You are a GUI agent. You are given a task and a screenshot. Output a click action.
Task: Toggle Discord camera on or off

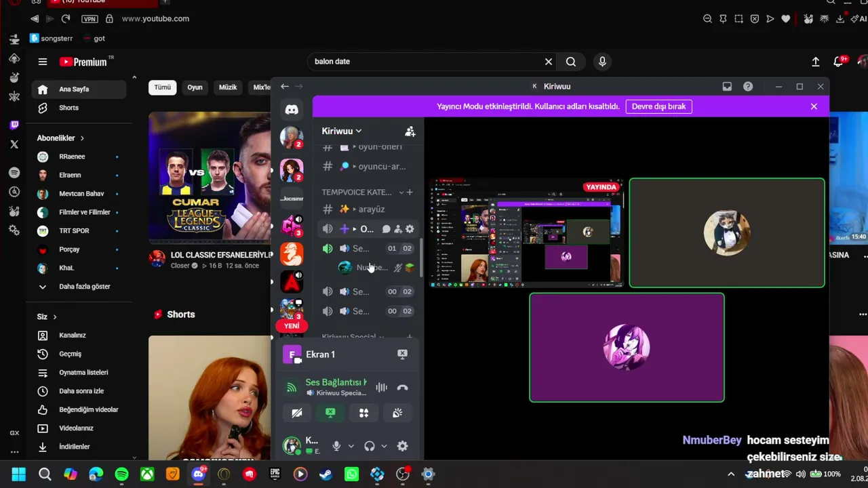[296, 413]
